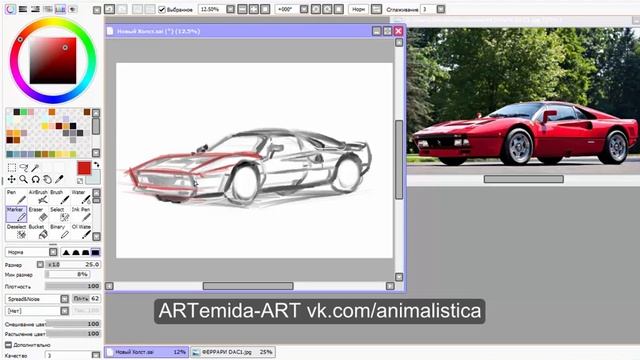Viewport: 640px width, 360px height.
Task: Pick the foreground red color swatch
Action: pyautogui.click(x=84, y=168)
